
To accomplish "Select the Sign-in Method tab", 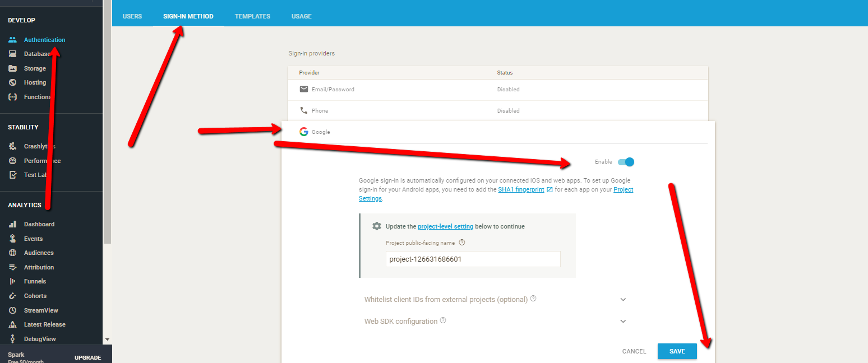I will tap(188, 16).
